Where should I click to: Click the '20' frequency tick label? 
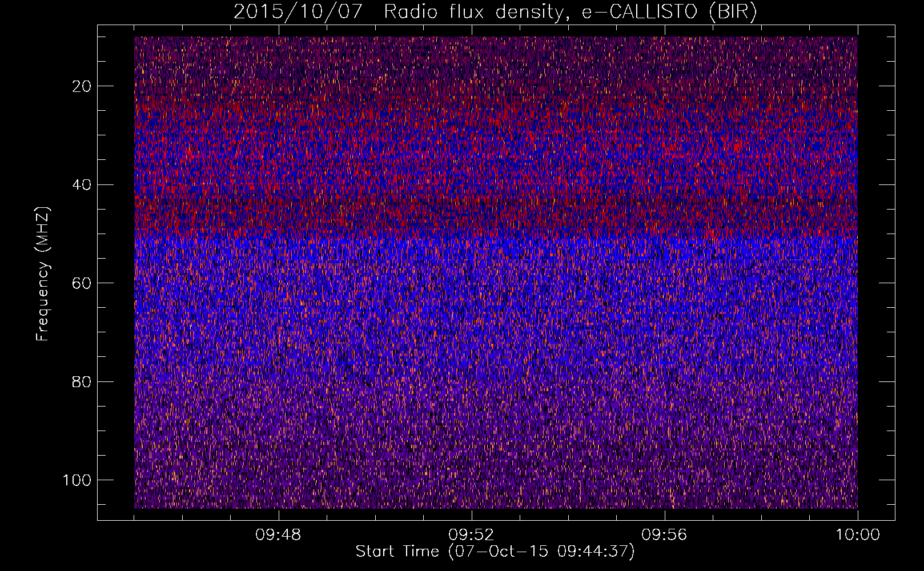click(x=82, y=86)
